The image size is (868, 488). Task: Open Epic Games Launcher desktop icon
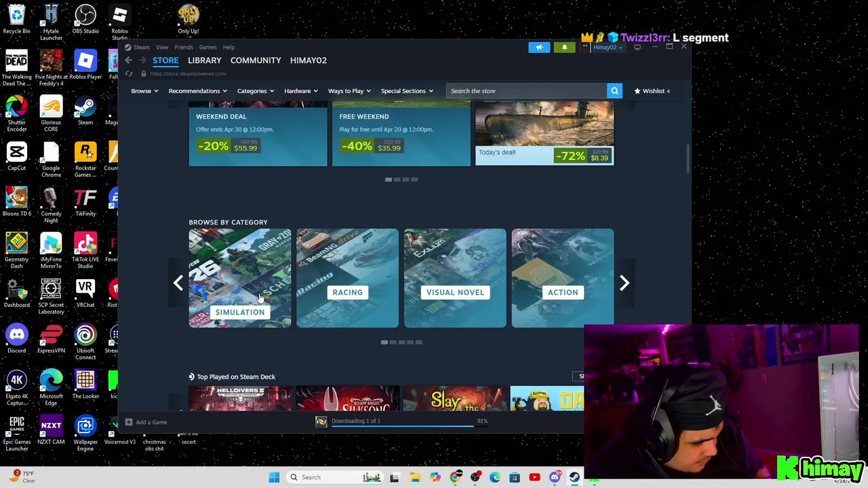pos(16,433)
